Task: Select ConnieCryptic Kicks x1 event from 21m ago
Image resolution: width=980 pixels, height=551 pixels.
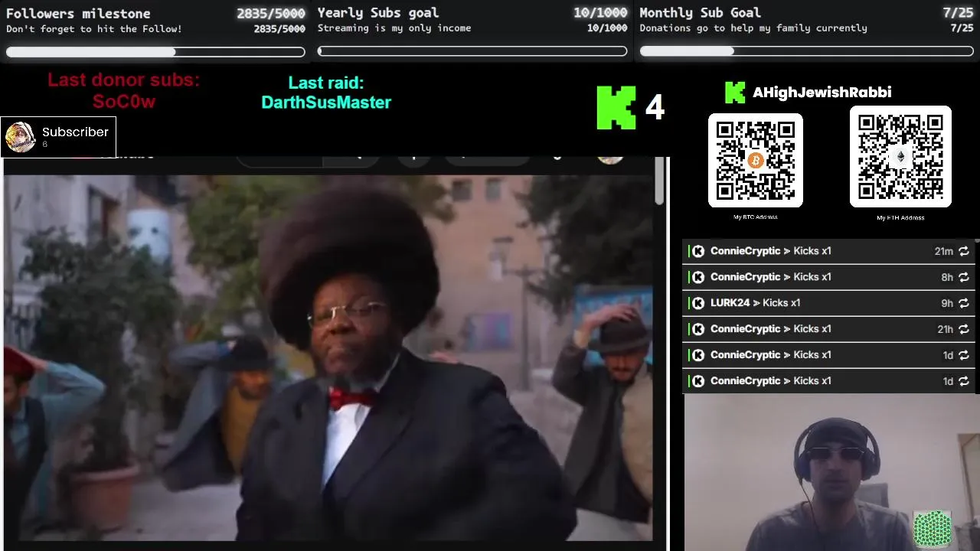Action: pos(830,251)
